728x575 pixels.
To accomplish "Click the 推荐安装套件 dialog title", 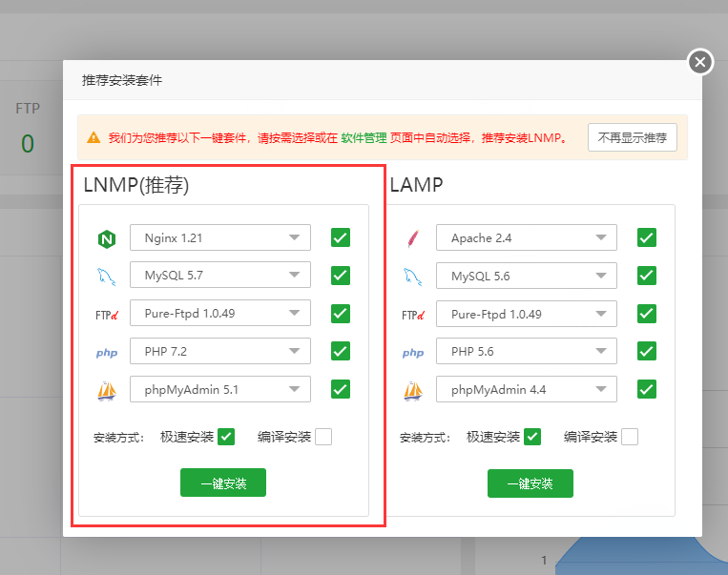I will [x=122, y=80].
